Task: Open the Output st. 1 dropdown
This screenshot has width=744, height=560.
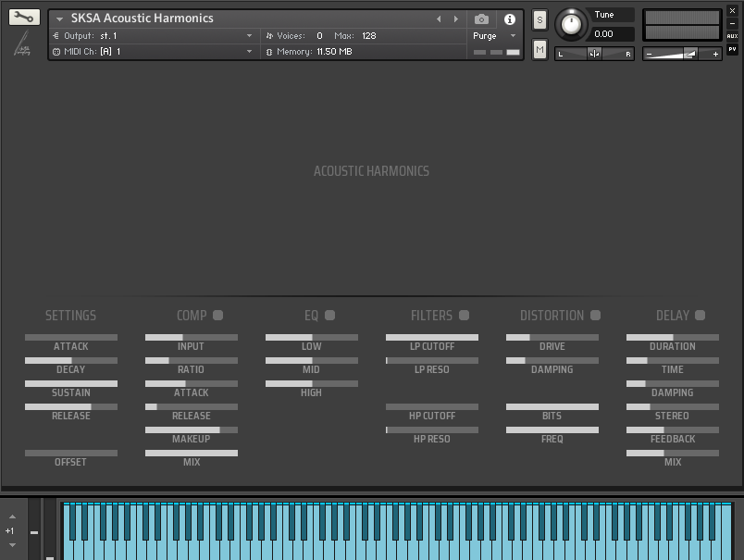Action: point(249,35)
